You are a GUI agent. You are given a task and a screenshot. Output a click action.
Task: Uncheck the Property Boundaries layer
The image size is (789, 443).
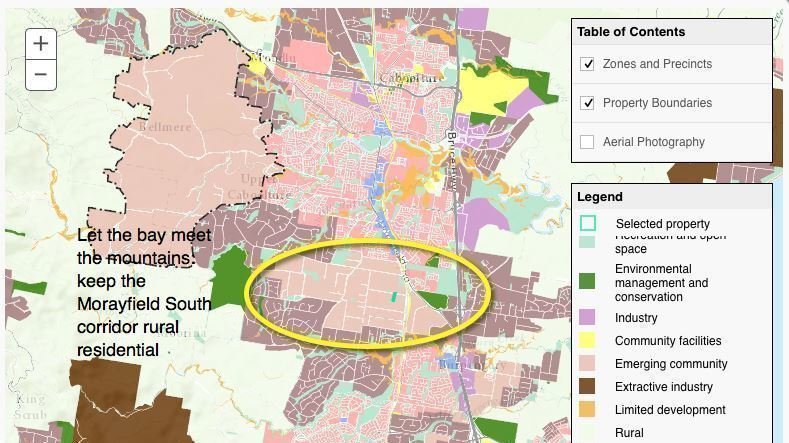(x=588, y=103)
